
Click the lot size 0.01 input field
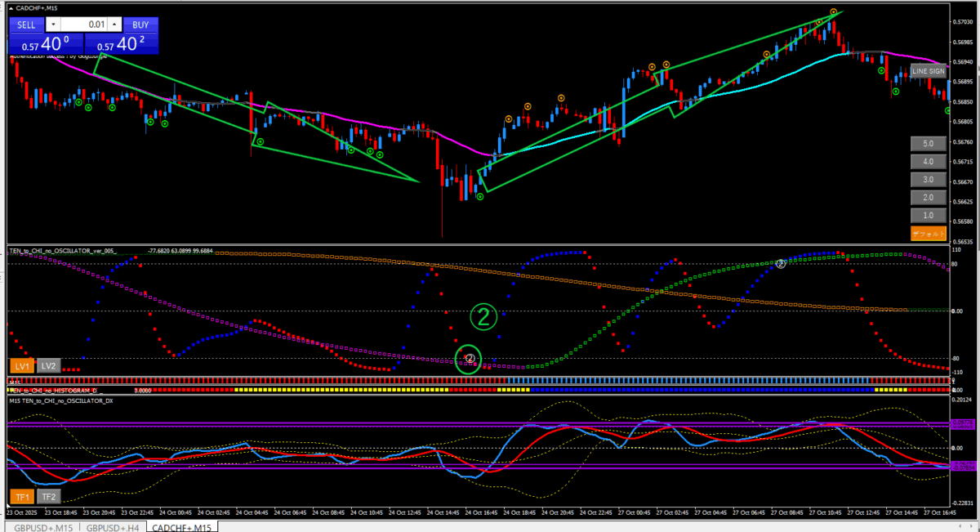point(85,25)
